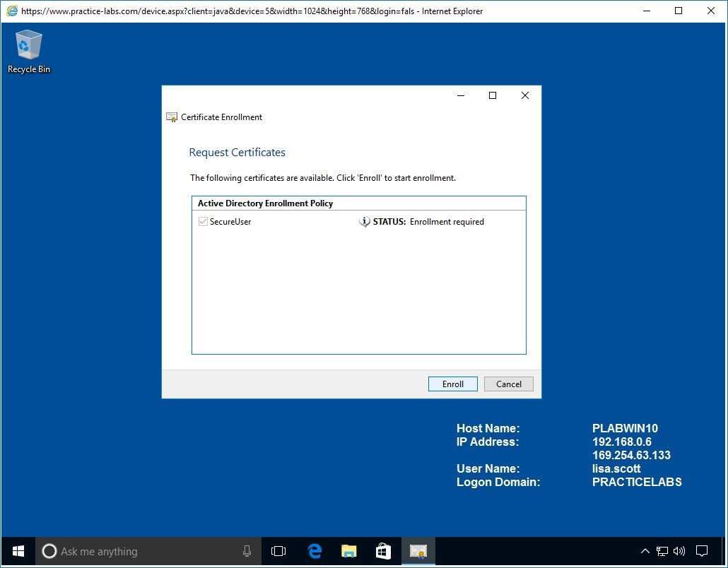The height and width of the screenshot is (568, 728).
Task: Click the 'PRACTICELABS' logon domain text
Action: [x=637, y=482]
